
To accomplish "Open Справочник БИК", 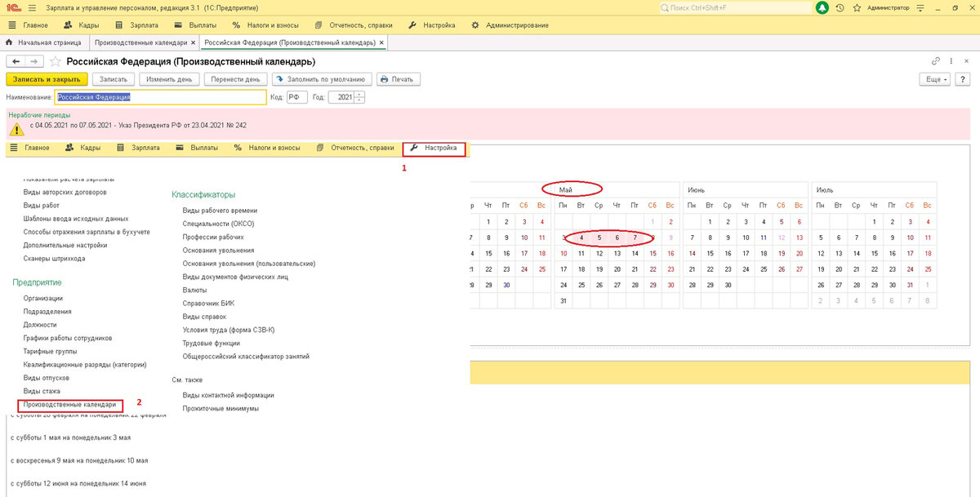I will pyautogui.click(x=208, y=303).
